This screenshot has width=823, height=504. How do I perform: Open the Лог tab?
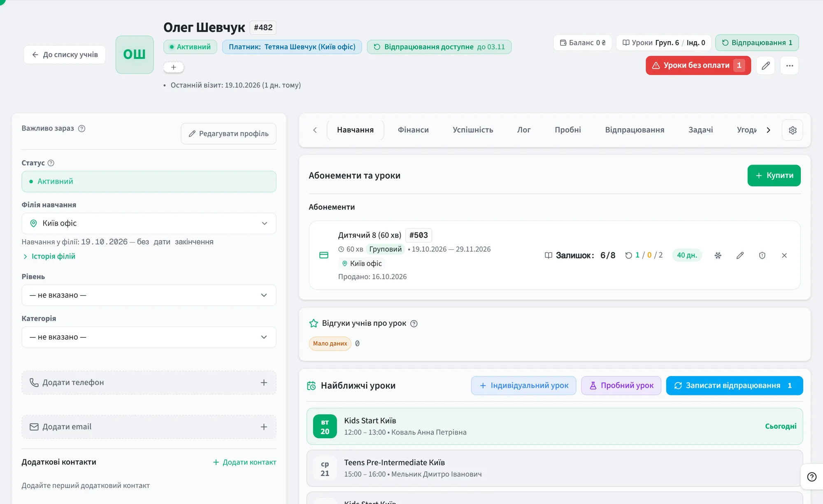click(524, 130)
